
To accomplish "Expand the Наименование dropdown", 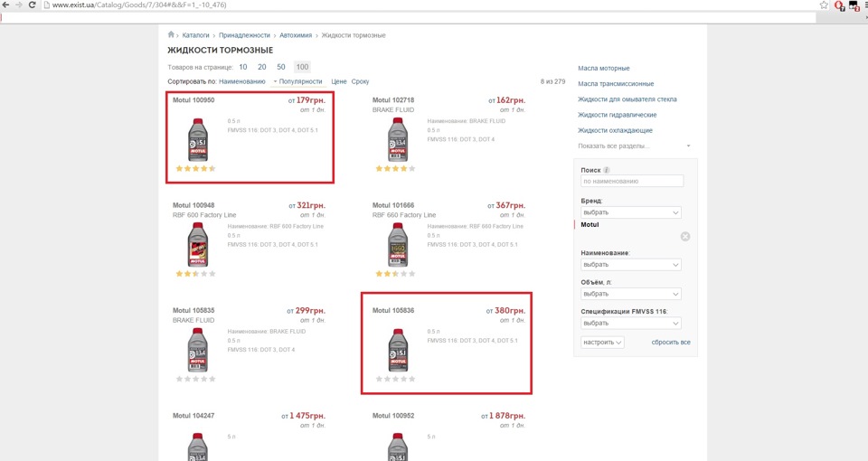I will [630, 265].
